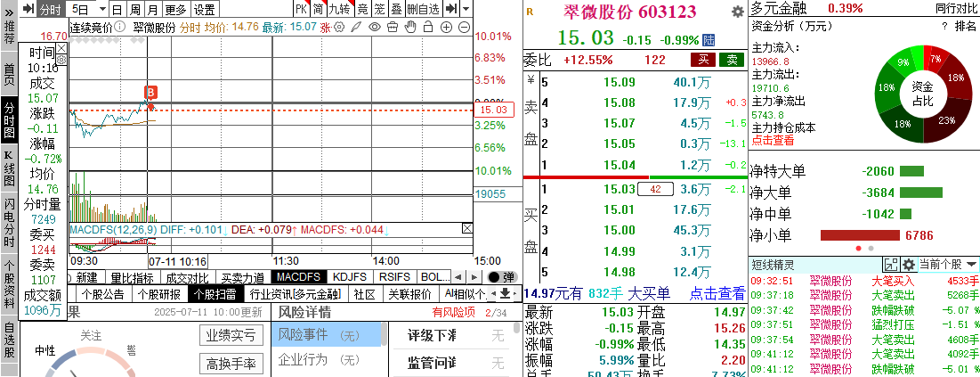This screenshot has width=980, height=377.
Task: Click 点击查看 link beside 大买单
Action: pyautogui.click(x=717, y=293)
